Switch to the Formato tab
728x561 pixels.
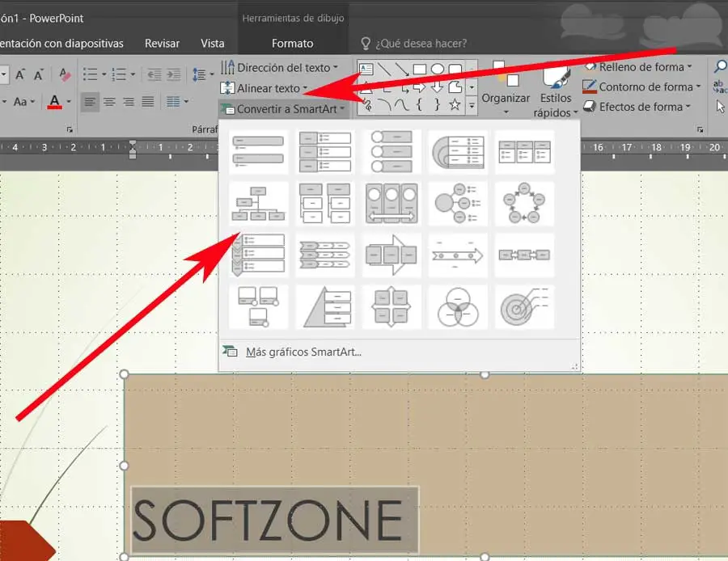coord(293,43)
